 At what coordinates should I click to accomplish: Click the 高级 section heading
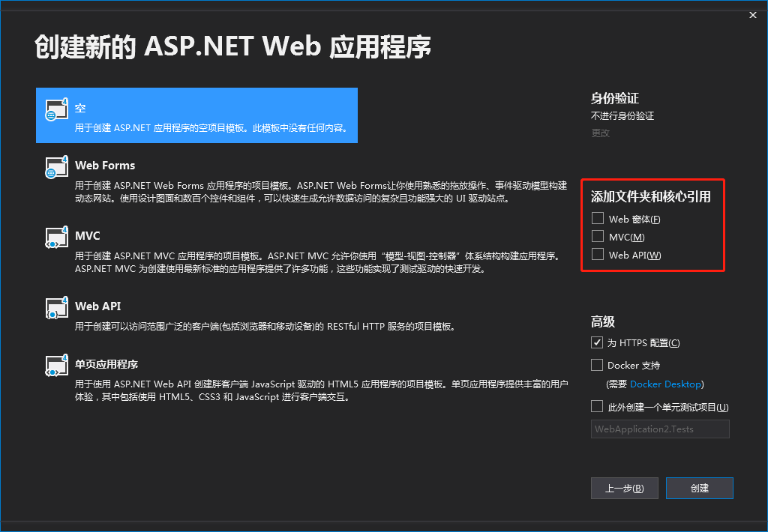(x=602, y=321)
